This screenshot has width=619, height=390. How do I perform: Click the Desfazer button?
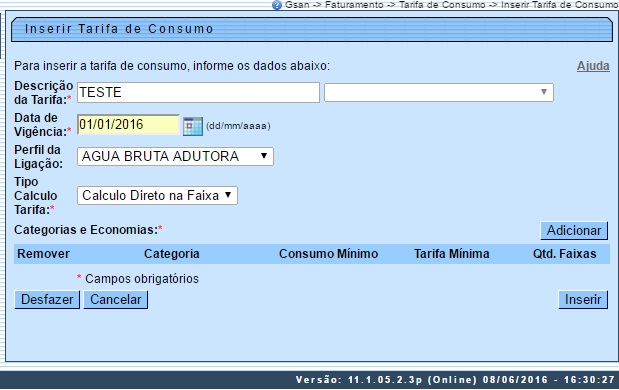coord(47,300)
